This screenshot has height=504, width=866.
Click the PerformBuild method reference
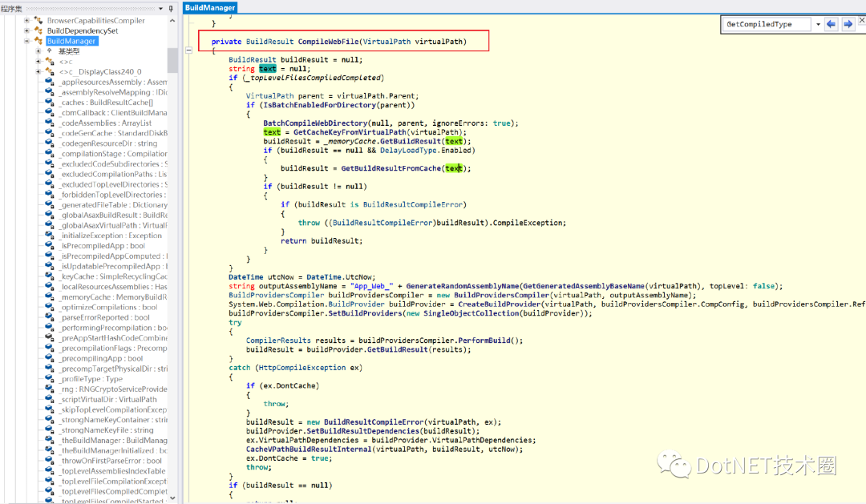[484, 341]
